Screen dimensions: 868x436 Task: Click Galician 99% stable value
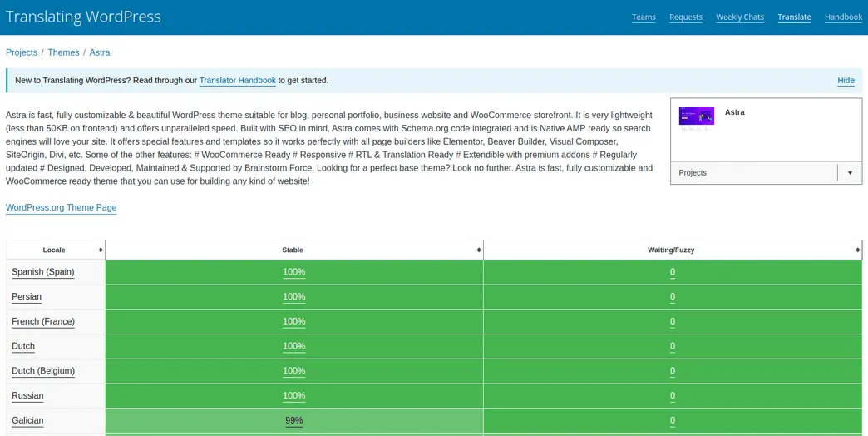click(x=294, y=420)
